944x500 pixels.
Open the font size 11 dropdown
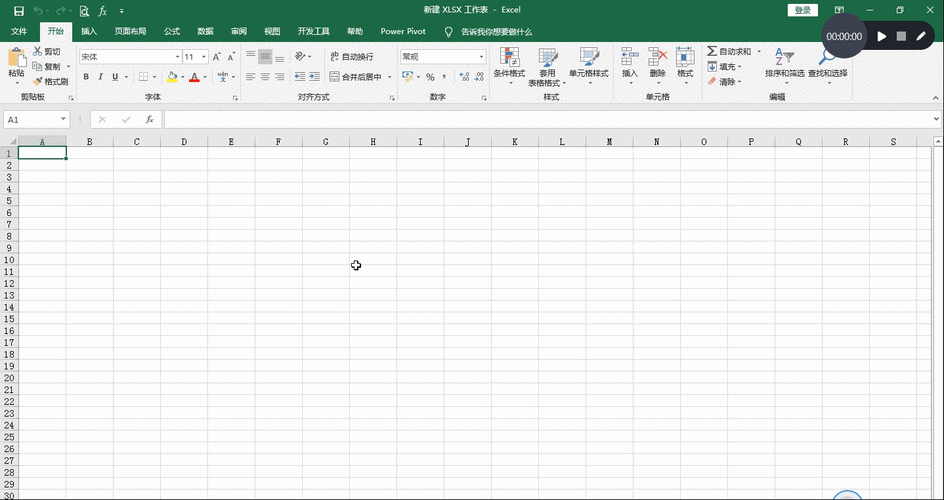click(x=204, y=57)
